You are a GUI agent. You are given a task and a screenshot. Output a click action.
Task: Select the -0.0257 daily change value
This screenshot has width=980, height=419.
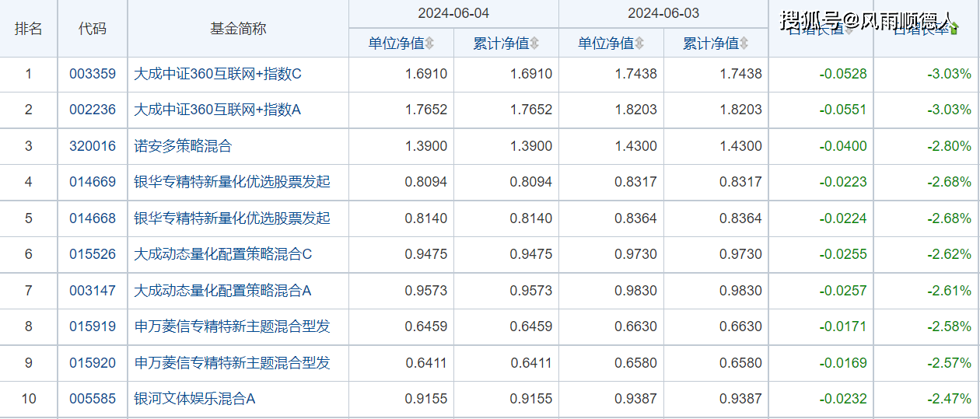tap(843, 291)
